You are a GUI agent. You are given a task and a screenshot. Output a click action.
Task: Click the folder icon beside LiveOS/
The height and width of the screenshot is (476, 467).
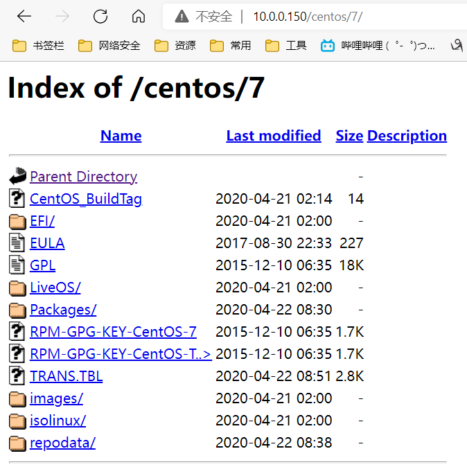(x=17, y=288)
